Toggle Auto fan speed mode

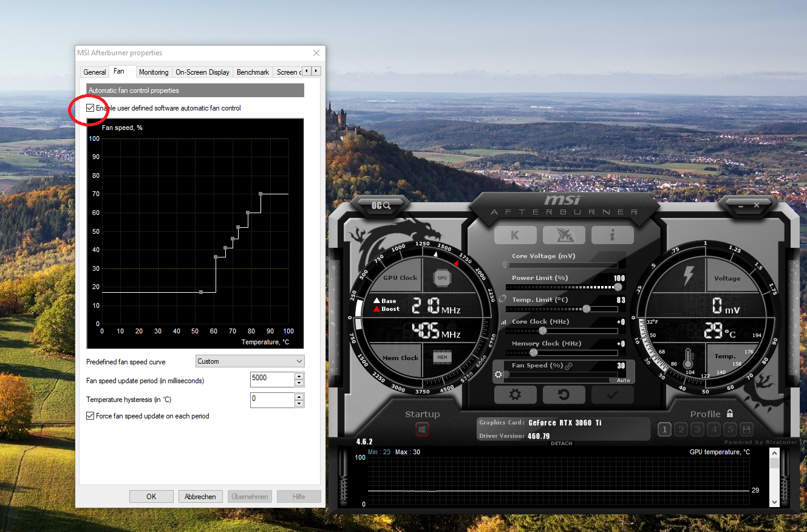[x=623, y=380]
